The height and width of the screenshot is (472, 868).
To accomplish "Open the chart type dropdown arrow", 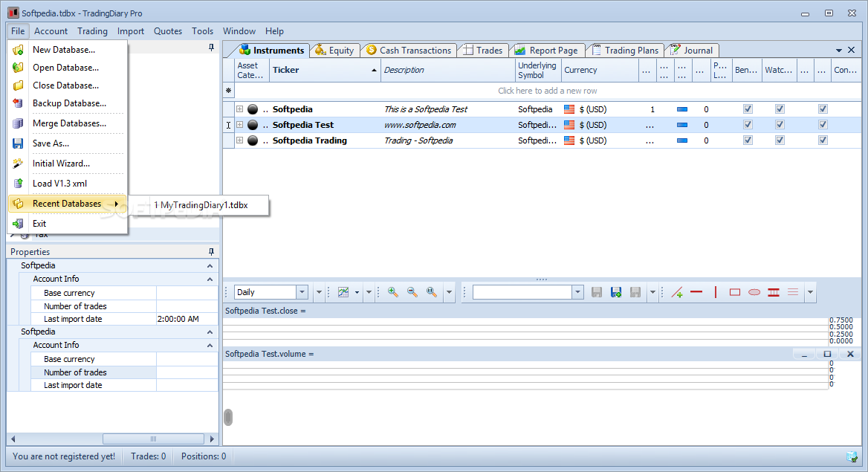I will click(357, 292).
